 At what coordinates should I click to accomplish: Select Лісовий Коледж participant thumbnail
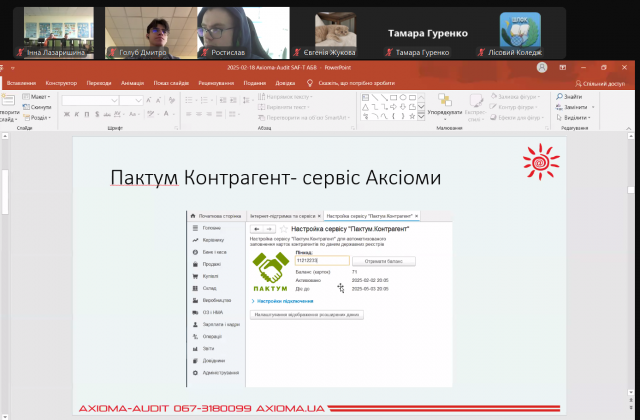pyautogui.click(x=520, y=33)
